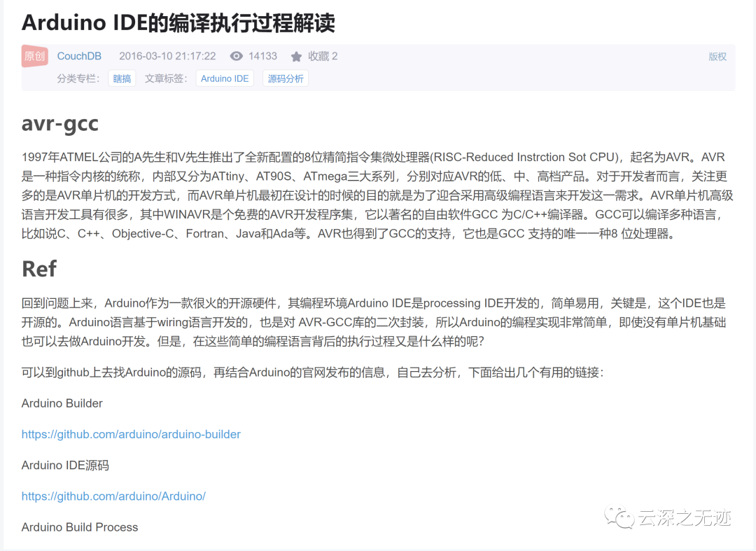756x551 pixels.
Task: Open the 瞎搞 category tag
Action: tap(122, 78)
